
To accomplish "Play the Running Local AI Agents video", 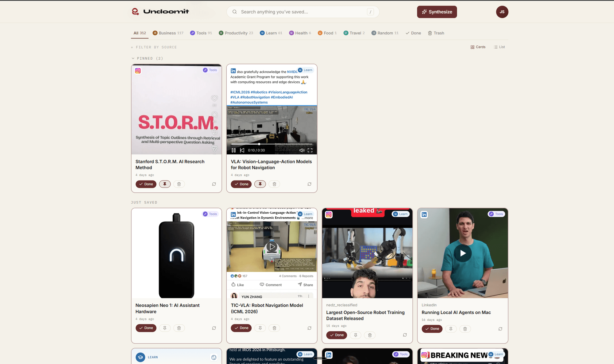I will click(x=463, y=253).
